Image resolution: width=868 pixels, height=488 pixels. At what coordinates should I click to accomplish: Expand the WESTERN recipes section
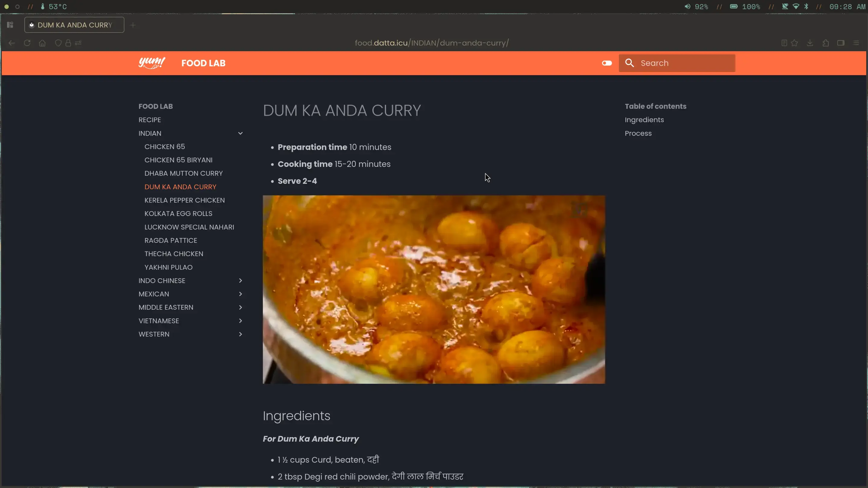(240, 334)
